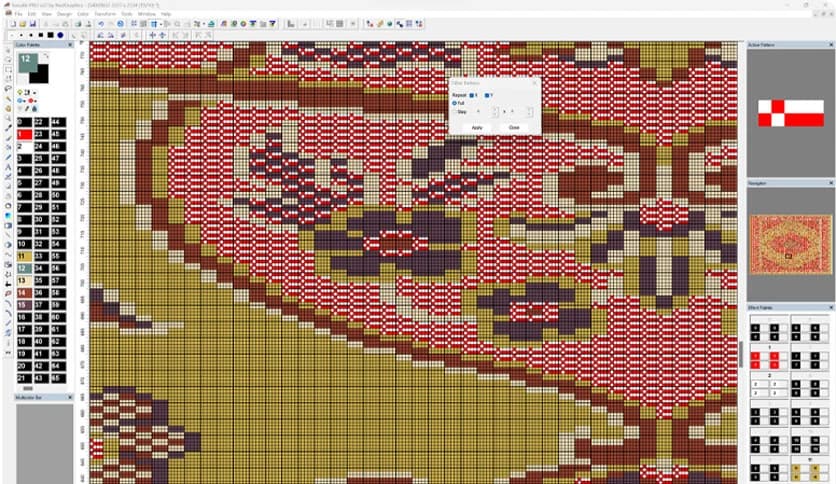
Task: Select the lasso tool in left toolbar
Action: click(8, 88)
